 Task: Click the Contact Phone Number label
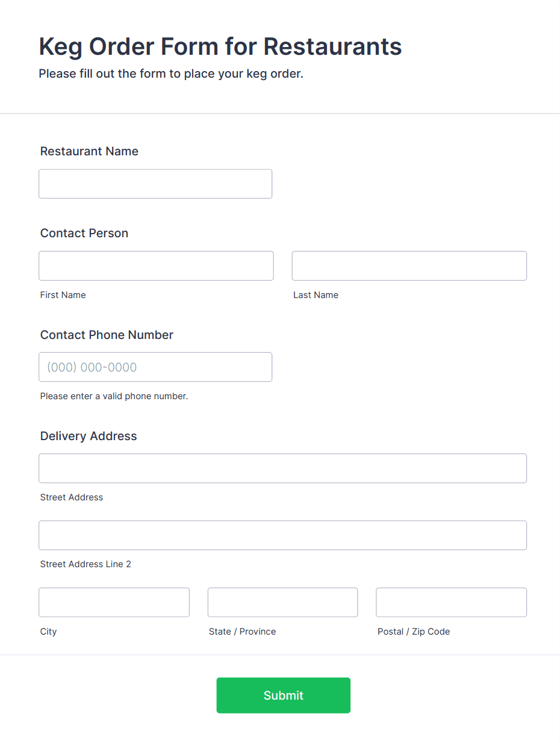pos(107,335)
